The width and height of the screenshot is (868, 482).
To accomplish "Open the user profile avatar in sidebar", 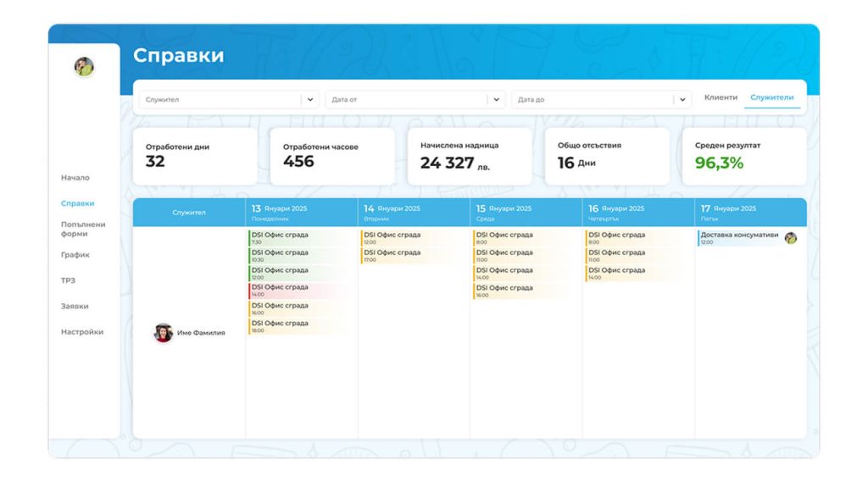I will tap(84, 67).
